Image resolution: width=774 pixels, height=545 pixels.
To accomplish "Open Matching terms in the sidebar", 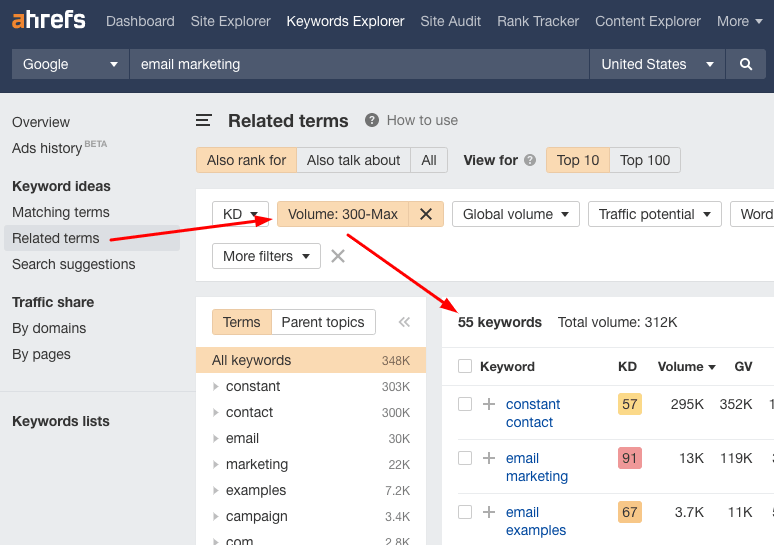I will click(x=61, y=212).
